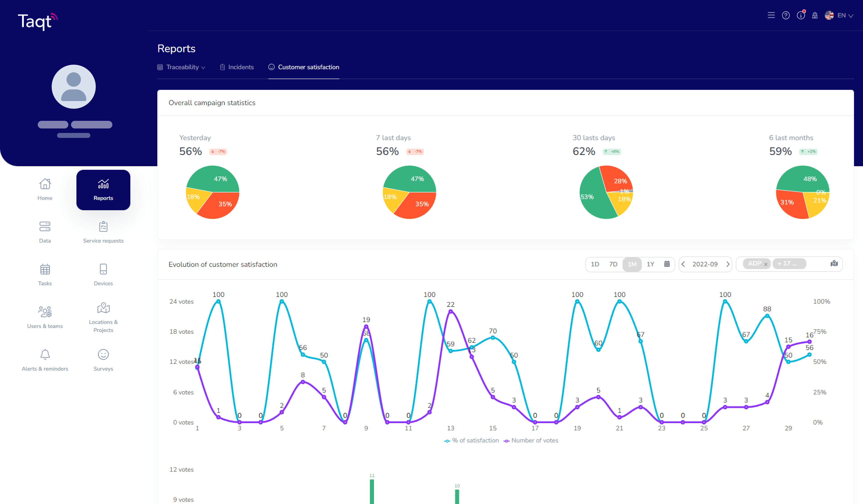The width and height of the screenshot is (863, 504).
Task: Expand the language selector EN dropdown
Action: point(841,15)
